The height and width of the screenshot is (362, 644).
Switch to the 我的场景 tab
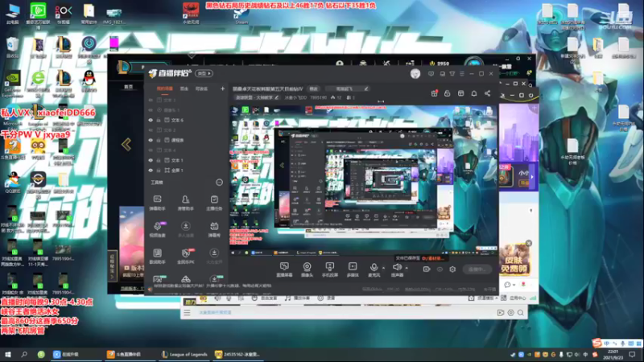pos(165,88)
